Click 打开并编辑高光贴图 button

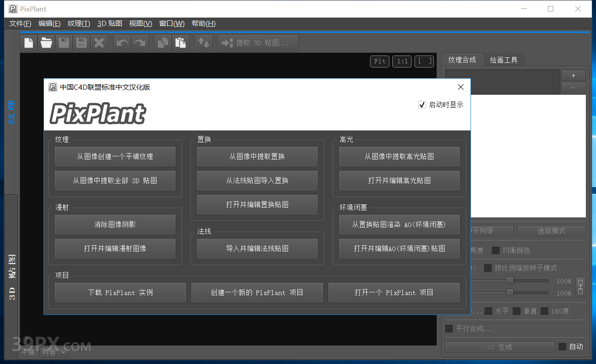tap(399, 181)
